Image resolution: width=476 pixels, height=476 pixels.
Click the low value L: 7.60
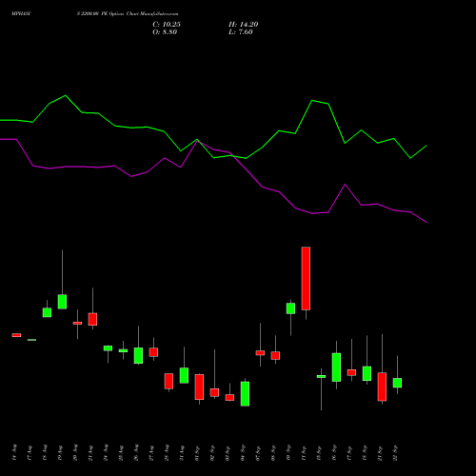tap(241, 32)
